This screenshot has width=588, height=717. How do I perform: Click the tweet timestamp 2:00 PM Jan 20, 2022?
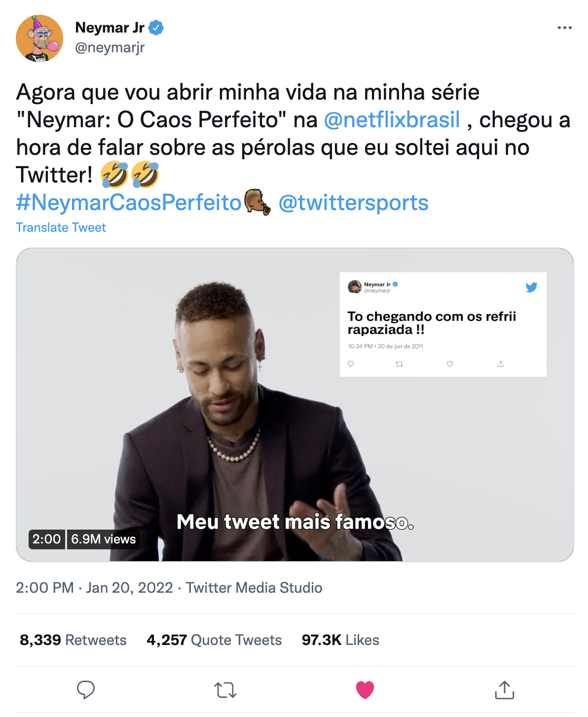tap(94, 588)
